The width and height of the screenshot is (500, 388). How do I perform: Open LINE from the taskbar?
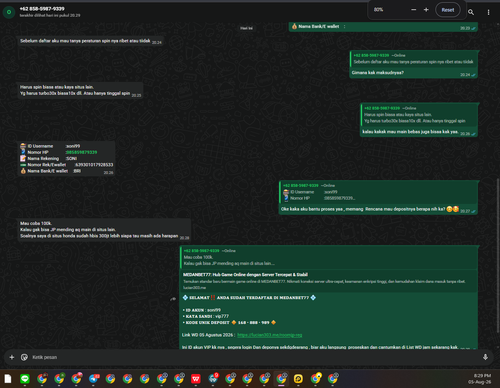pos(25,379)
